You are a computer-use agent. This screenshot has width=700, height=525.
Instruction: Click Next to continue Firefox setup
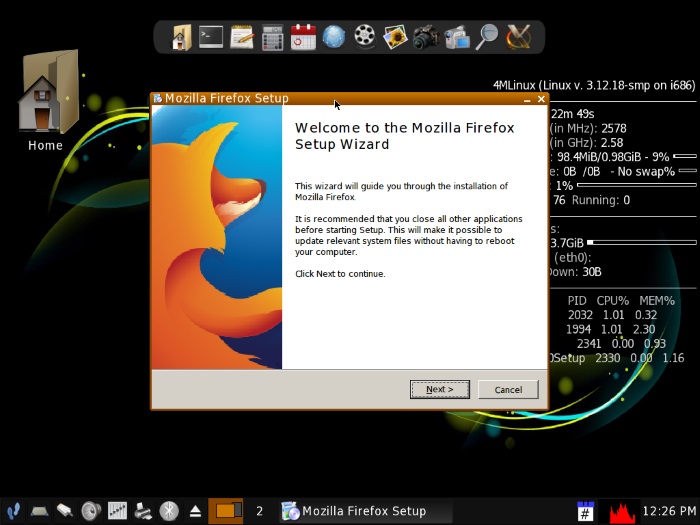(440, 389)
